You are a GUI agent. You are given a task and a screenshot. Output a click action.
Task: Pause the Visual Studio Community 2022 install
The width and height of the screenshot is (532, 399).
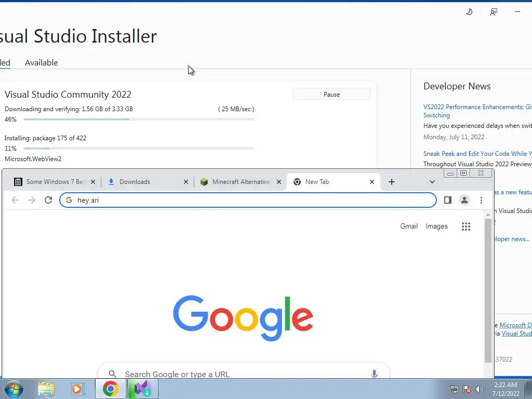(331, 95)
